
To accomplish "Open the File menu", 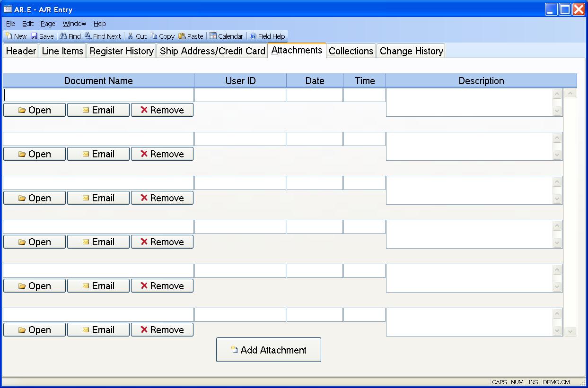I will pos(10,24).
